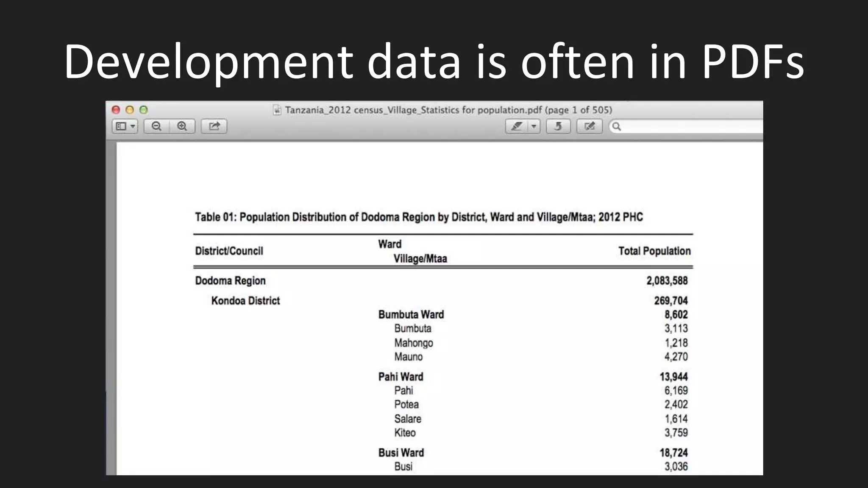Focus the search field in Preview

coord(687,126)
